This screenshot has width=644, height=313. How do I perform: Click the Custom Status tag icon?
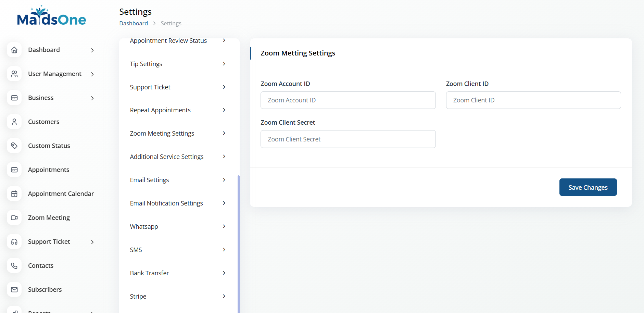pos(14,146)
